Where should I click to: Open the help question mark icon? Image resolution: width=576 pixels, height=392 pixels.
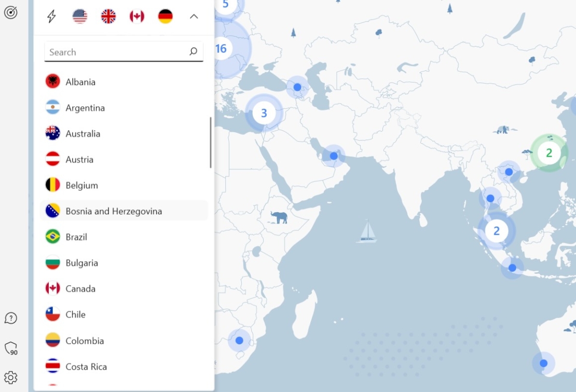click(11, 318)
